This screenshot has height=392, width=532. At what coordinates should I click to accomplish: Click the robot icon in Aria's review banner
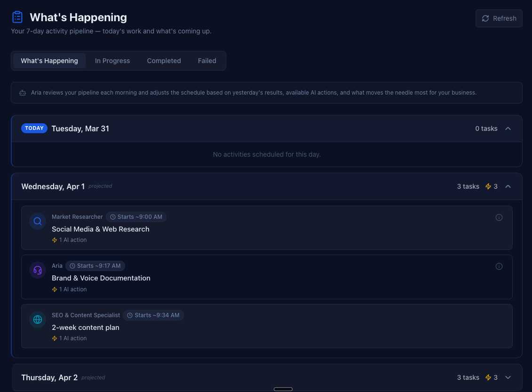23,93
